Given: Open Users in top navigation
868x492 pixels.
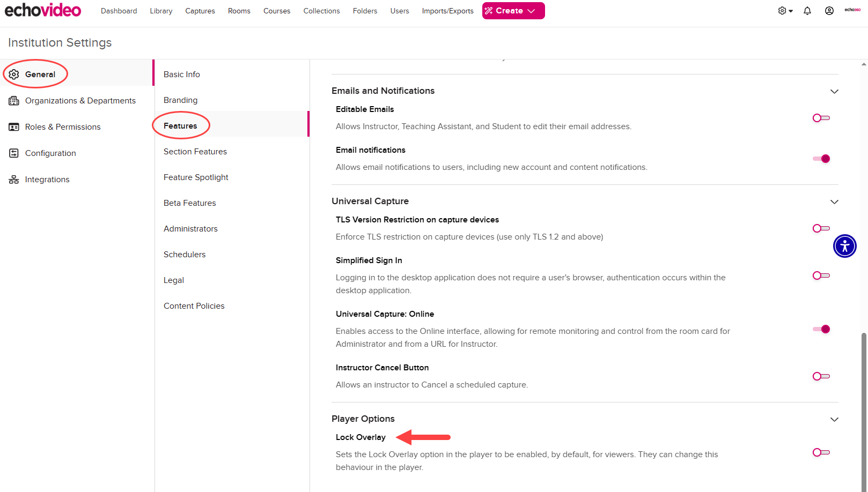Looking at the screenshot, I should 400,11.
